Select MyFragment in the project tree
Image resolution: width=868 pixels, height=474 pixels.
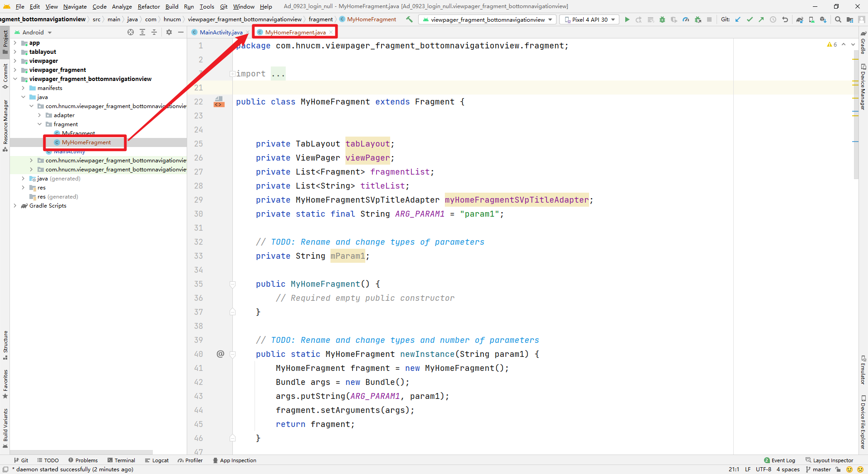click(78, 133)
